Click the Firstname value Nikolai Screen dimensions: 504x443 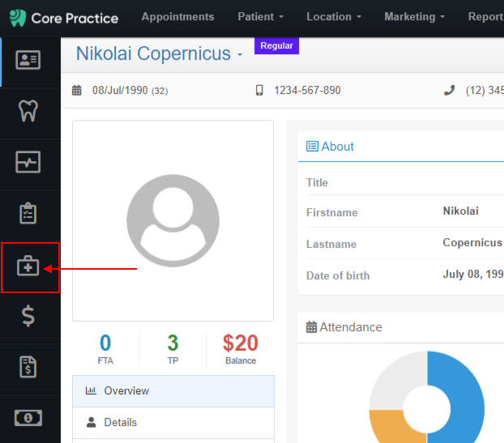(460, 211)
